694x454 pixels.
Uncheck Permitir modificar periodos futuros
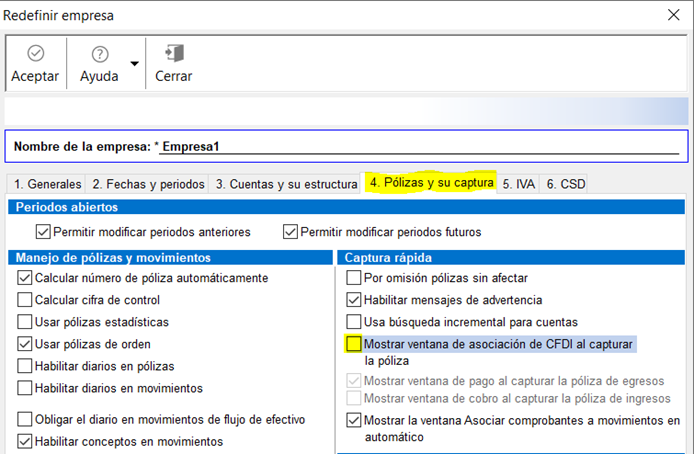click(x=291, y=232)
